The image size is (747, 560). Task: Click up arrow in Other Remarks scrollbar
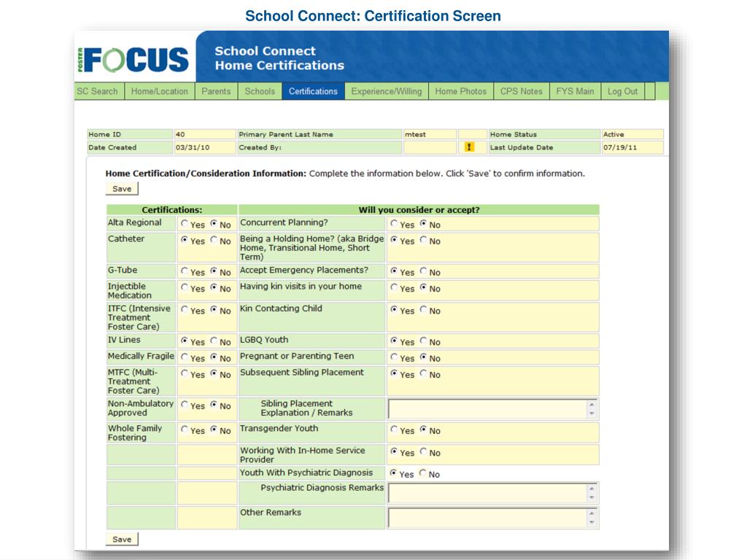coord(592,513)
